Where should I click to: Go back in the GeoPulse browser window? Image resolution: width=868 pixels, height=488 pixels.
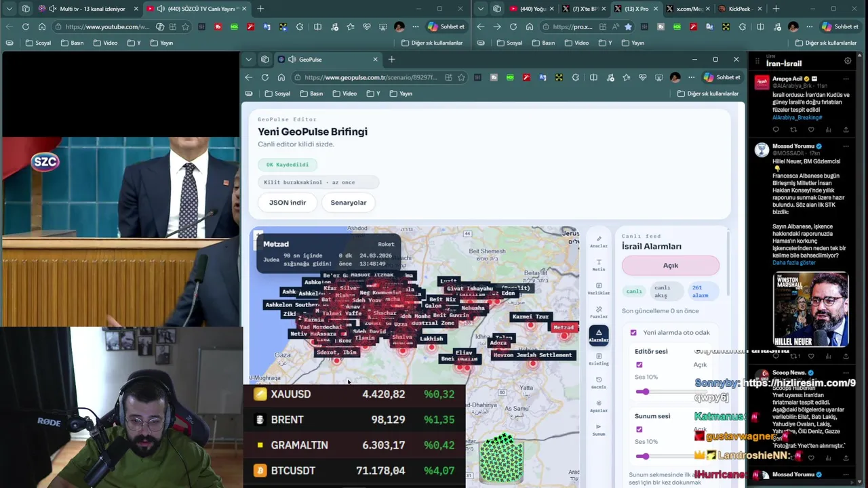[x=249, y=77]
